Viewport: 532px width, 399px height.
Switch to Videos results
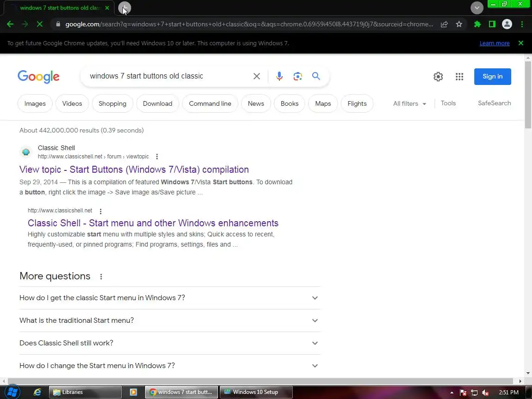coord(72,103)
